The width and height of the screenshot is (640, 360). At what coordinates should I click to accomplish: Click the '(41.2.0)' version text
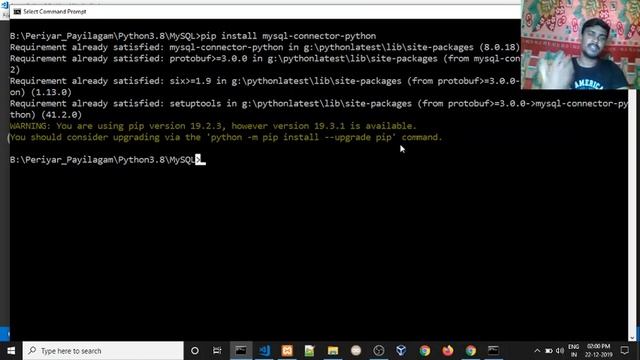click(61, 115)
